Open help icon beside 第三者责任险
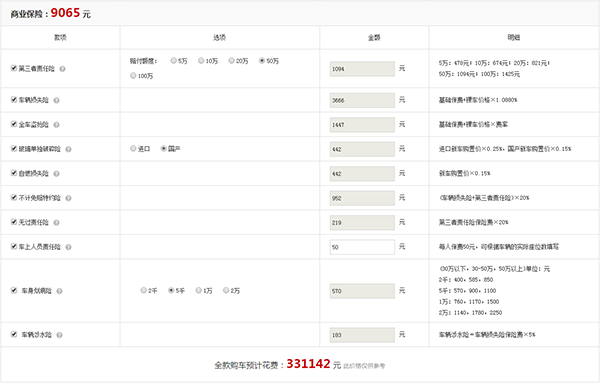The width and height of the screenshot is (600, 383). [62, 69]
